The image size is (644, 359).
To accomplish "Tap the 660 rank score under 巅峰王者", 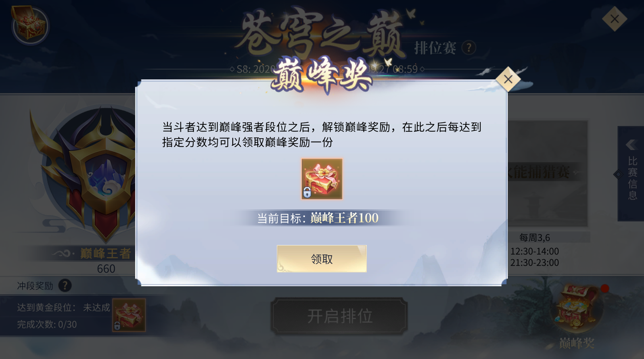I will click(106, 269).
